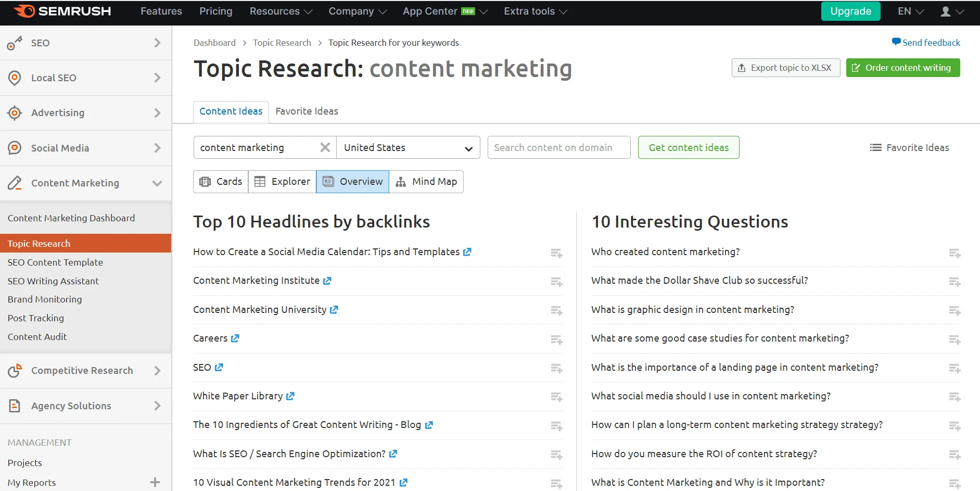Add White Paper Library headline to favorites
980x491 pixels.
(x=556, y=397)
